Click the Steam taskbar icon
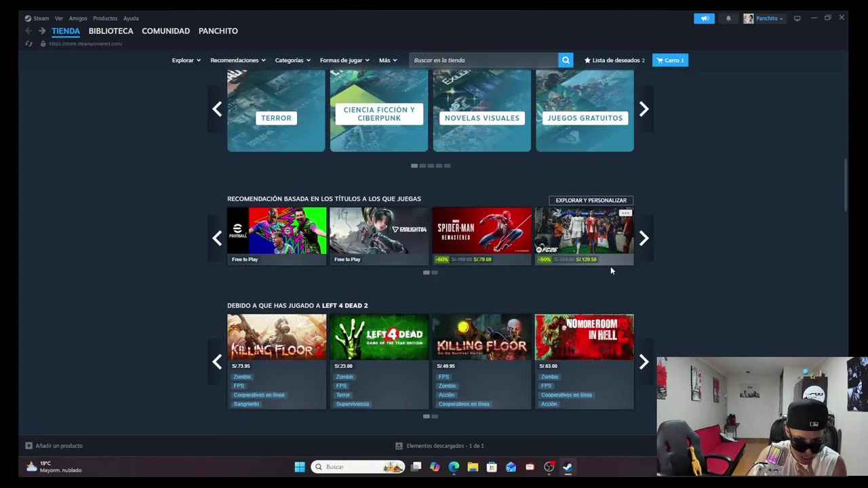Image resolution: width=868 pixels, height=488 pixels. [x=568, y=467]
